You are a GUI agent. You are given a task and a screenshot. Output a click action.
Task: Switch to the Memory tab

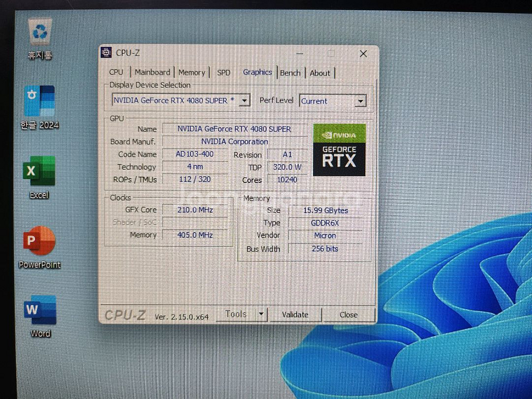192,72
